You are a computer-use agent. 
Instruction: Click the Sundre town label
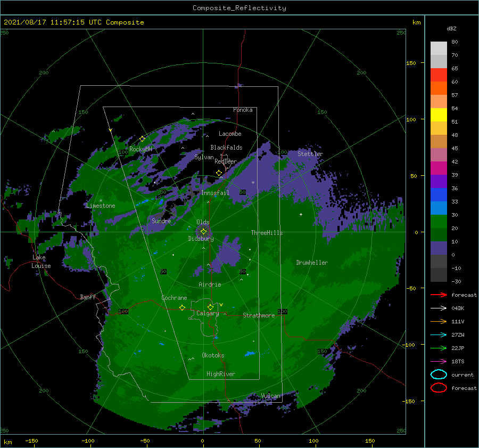(161, 221)
